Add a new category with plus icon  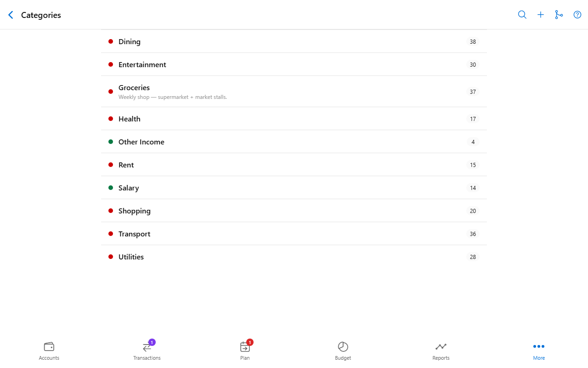click(x=541, y=15)
